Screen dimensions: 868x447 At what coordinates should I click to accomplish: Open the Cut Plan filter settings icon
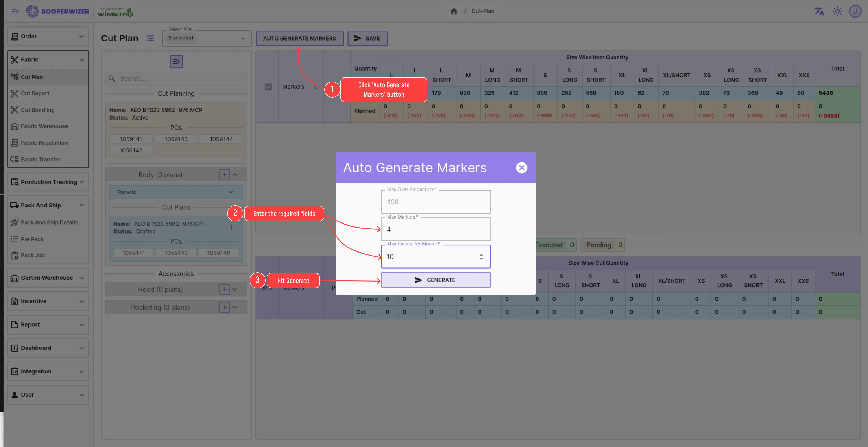pos(150,38)
